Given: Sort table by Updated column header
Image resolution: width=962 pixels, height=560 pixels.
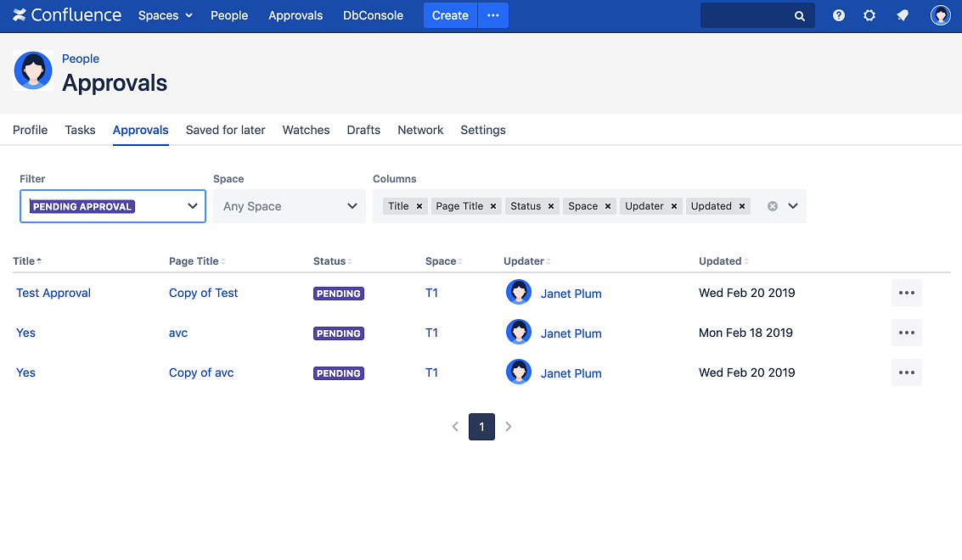Looking at the screenshot, I should (721, 261).
